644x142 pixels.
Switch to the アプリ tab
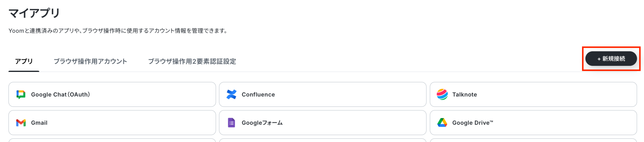coord(24,61)
